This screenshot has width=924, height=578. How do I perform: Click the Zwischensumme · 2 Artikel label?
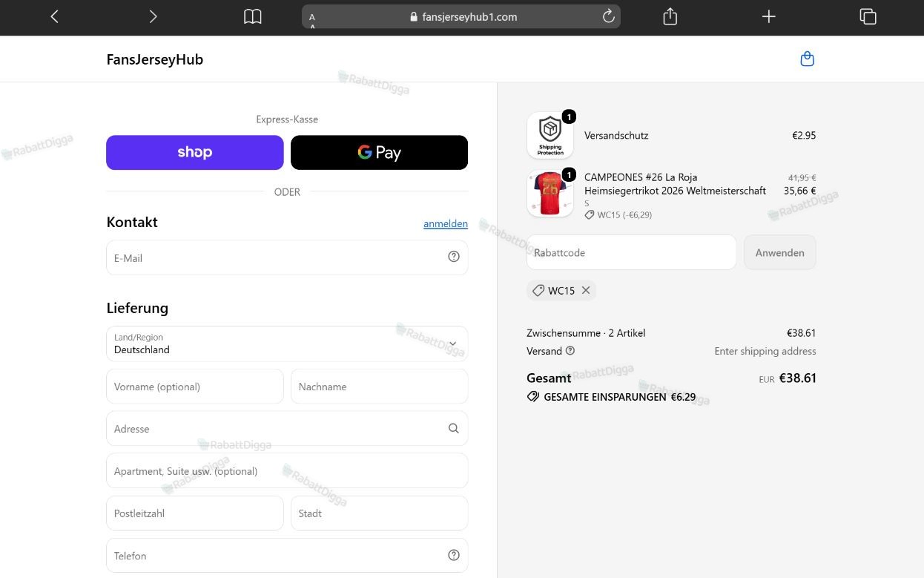[x=586, y=333]
